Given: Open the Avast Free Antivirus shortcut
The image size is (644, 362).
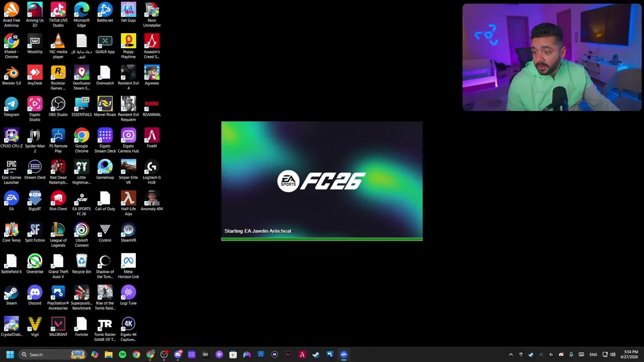Looking at the screenshot, I should tap(11, 15).
